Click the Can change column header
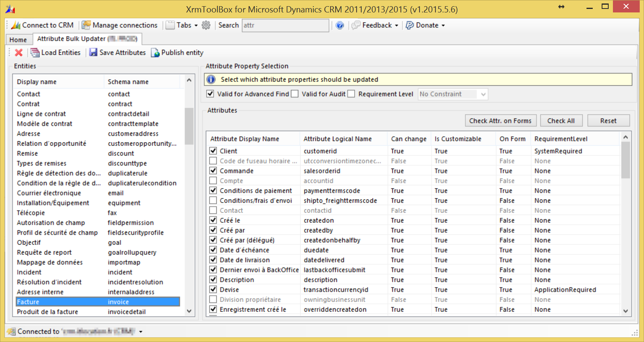The height and width of the screenshot is (342, 644). 409,139
